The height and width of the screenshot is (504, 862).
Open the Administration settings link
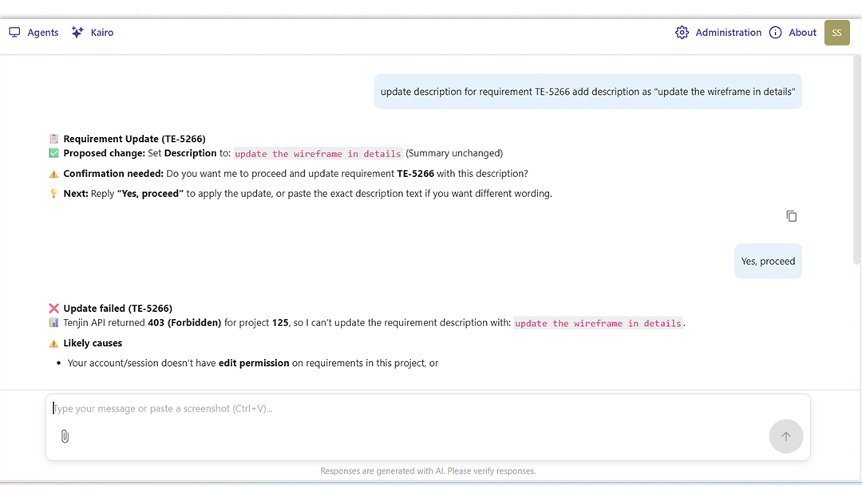click(x=718, y=33)
